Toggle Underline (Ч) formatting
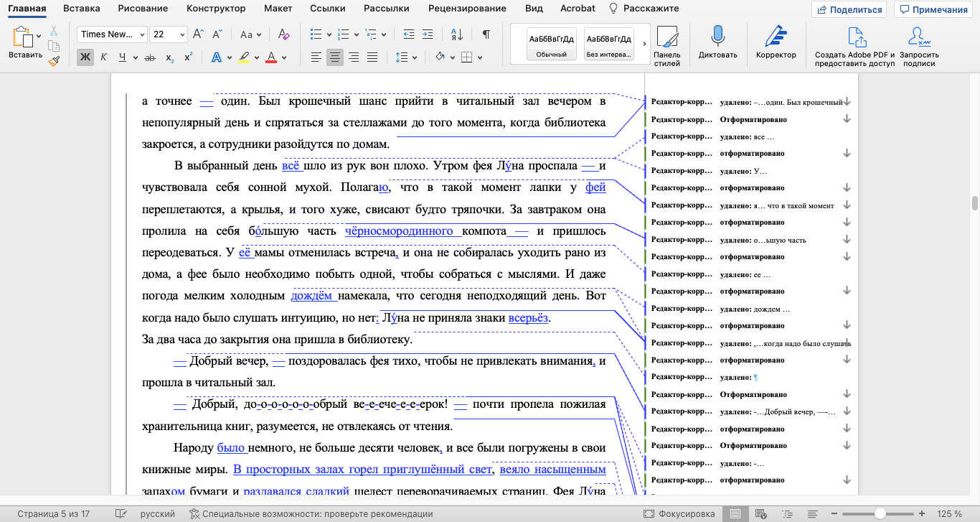The height and width of the screenshot is (522, 980). pyautogui.click(x=123, y=57)
